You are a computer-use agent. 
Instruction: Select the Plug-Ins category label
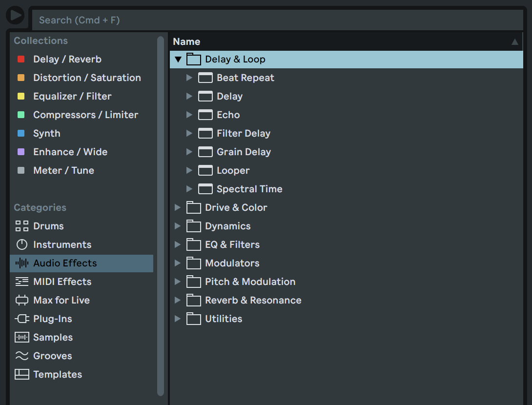(53, 319)
